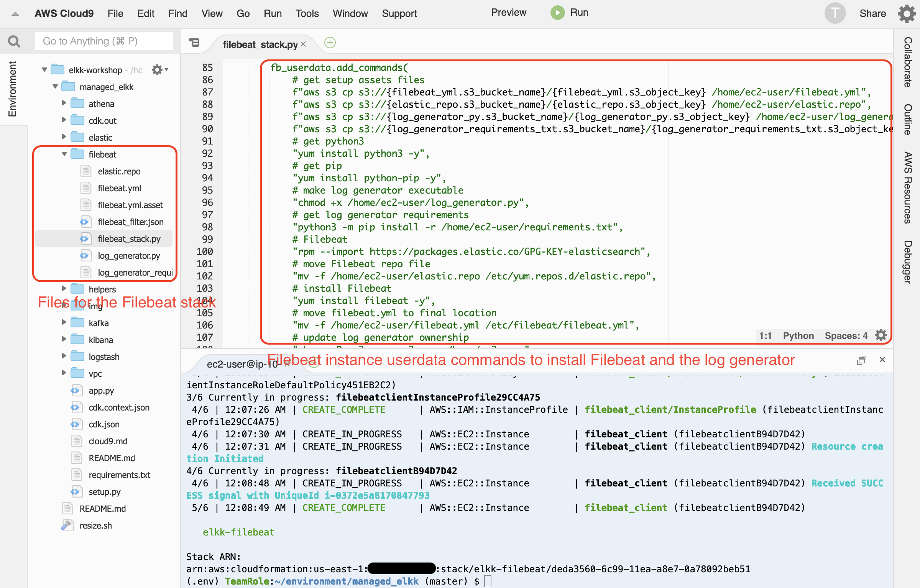Open resize.sh script file icon

click(67, 526)
